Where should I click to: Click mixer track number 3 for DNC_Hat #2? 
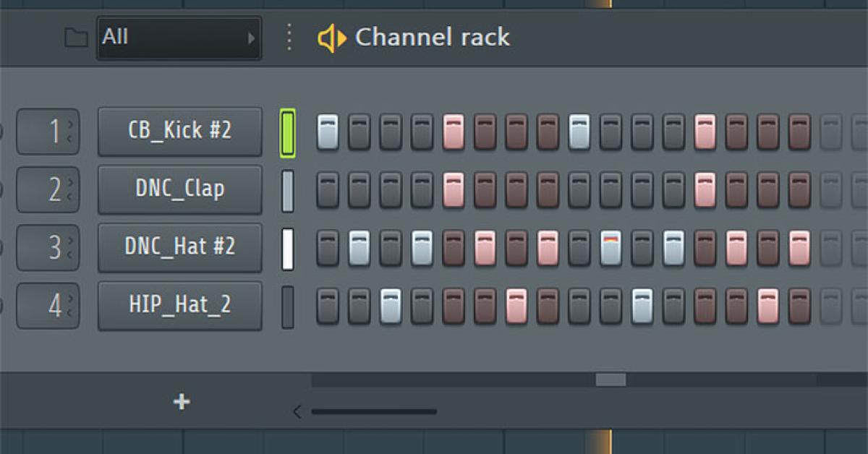(48, 247)
